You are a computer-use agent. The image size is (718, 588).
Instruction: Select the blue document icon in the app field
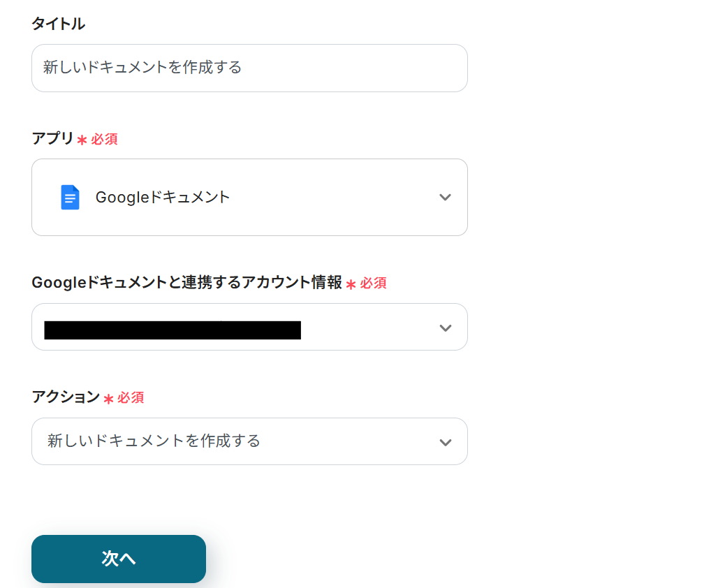[70, 197]
